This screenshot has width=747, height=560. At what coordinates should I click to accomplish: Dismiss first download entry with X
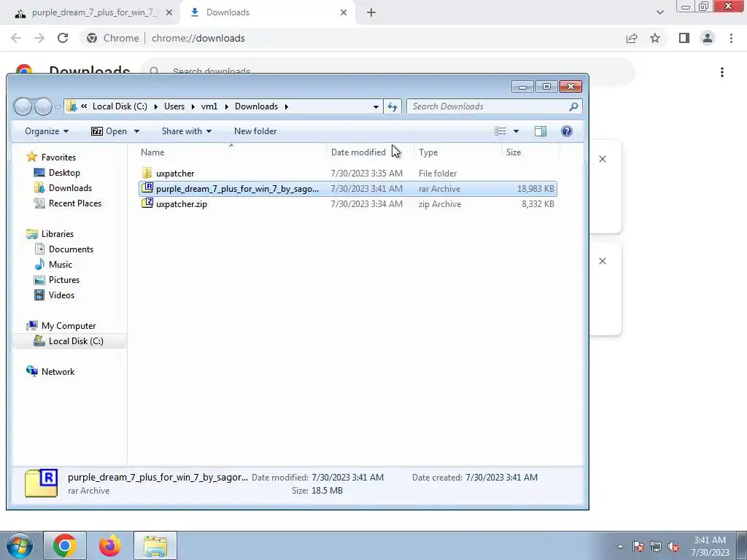click(602, 159)
